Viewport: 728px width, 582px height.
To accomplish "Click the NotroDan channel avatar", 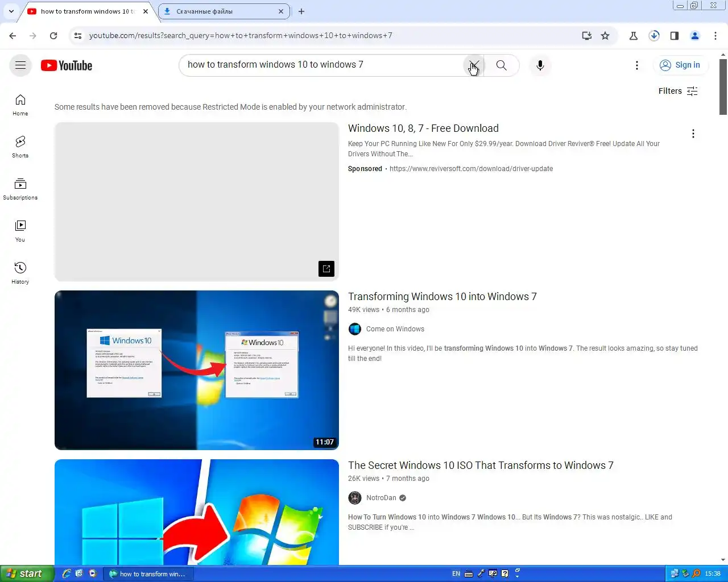I will [x=355, y=498].
